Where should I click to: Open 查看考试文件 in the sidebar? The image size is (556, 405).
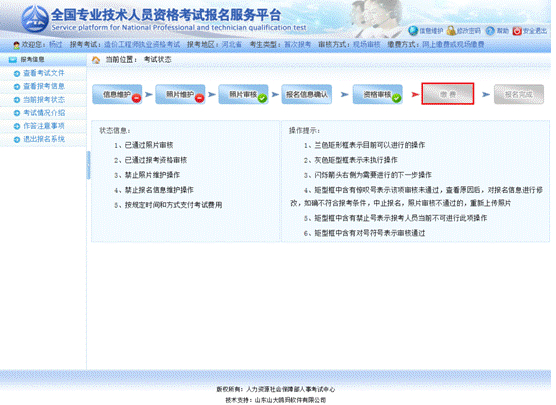coord(44,73)
